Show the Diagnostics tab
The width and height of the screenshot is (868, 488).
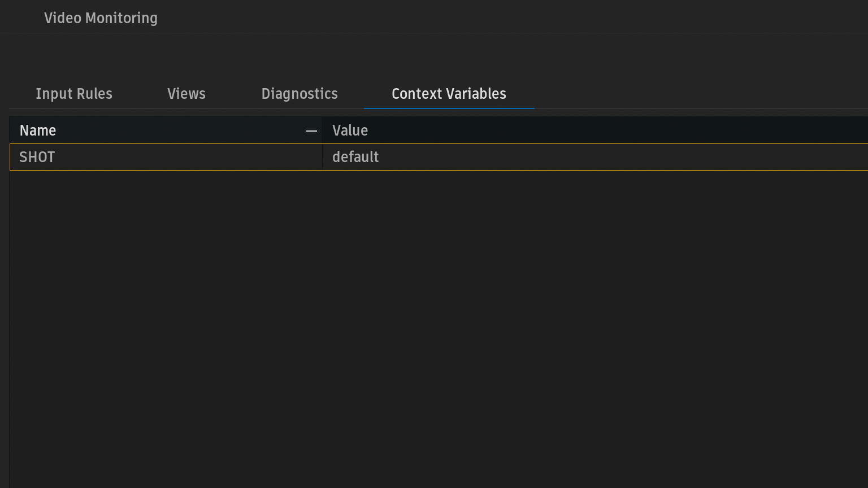coord(300,94)
